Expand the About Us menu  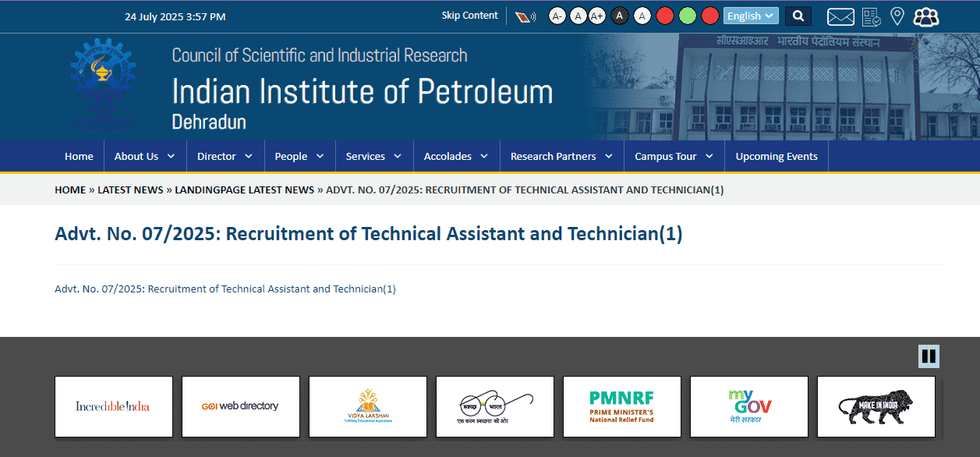click(x=144, y=157)
